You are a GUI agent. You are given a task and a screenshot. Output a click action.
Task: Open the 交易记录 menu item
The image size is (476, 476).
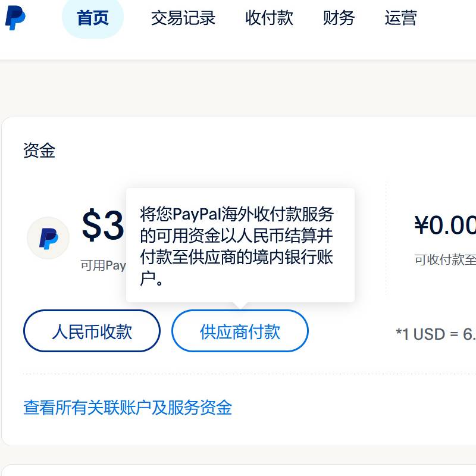coord(183,18)
